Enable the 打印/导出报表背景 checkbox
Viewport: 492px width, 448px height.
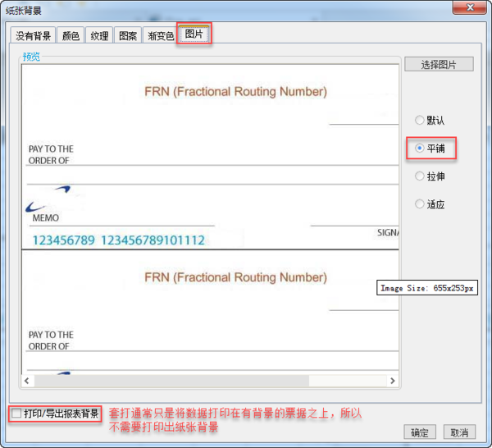point(16,414)
